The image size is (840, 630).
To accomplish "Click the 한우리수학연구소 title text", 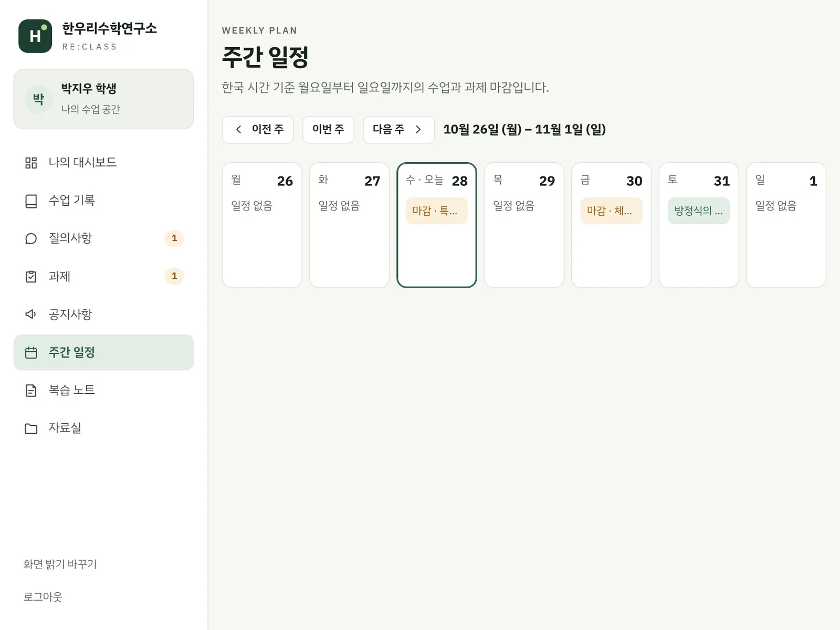I will point(109,28).
